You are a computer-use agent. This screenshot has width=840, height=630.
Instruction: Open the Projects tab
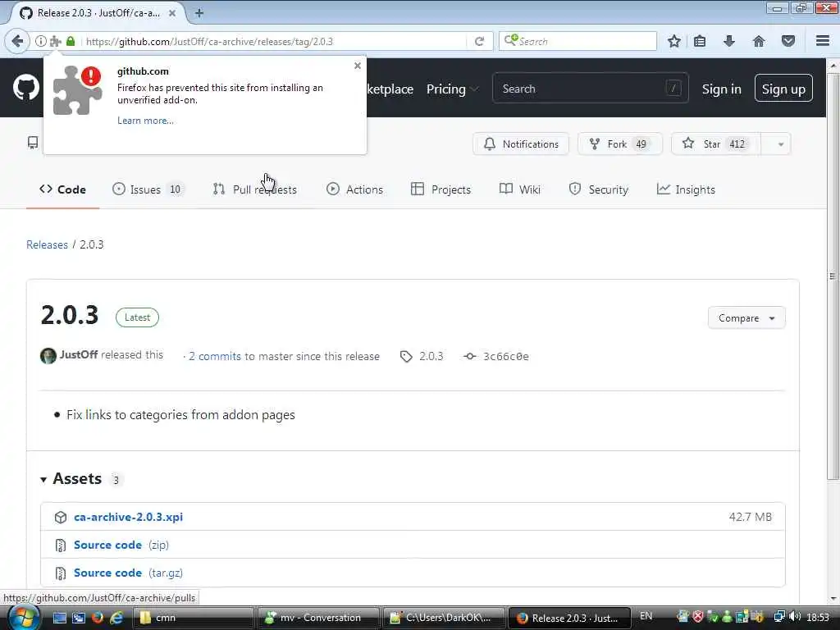[x=441, y=189]
